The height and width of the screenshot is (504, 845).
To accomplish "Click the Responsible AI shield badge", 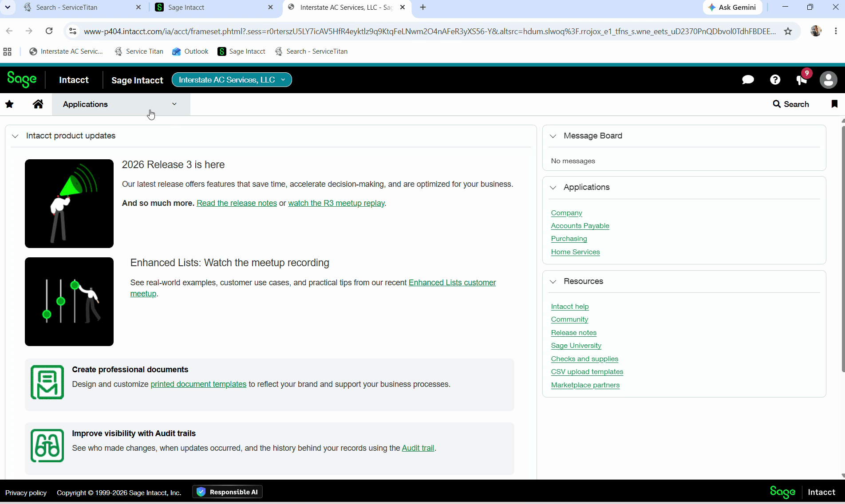I will click(227, 492).
